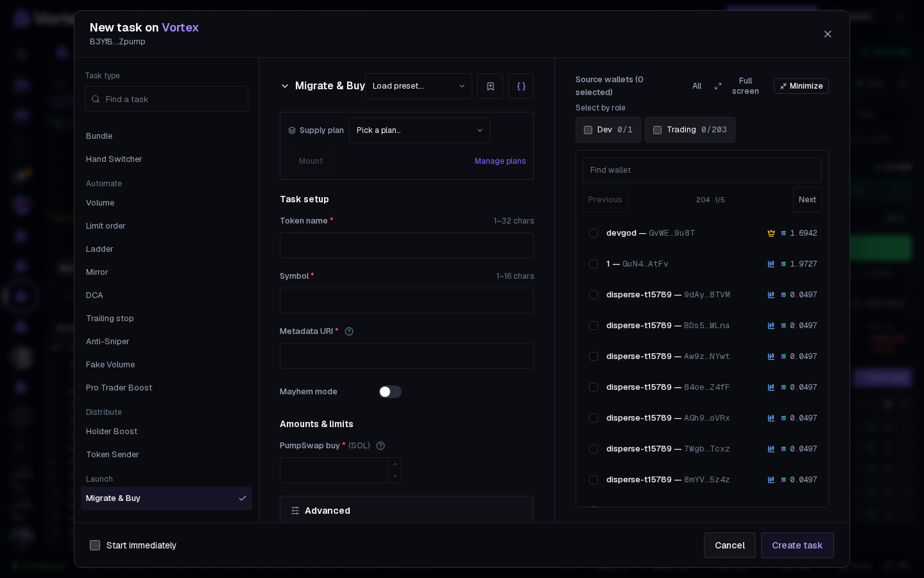The width and height of the screenshot is (924, 578).
Task: Open the Manage plans link
Action: [501, 161]
